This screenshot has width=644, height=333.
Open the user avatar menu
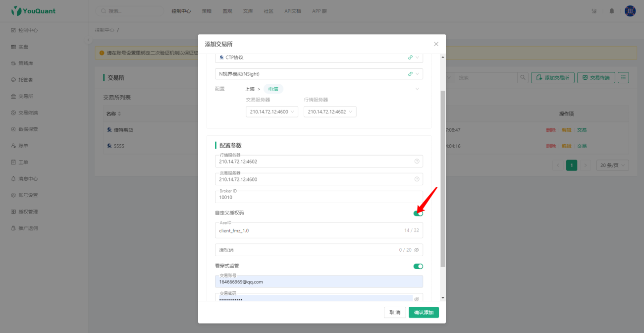click(630, 11)
